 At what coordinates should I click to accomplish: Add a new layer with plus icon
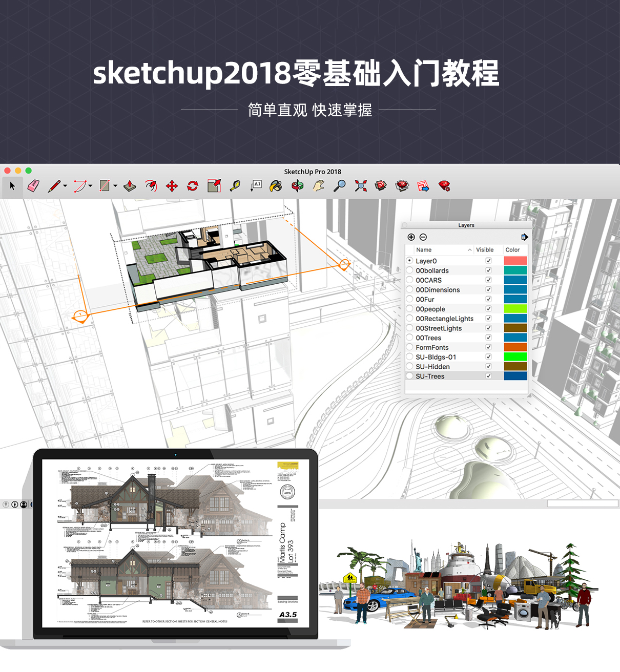(411, 237)
